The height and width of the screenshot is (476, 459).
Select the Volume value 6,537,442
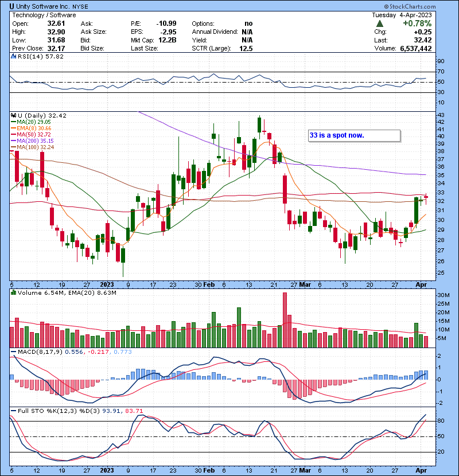coord(415,48)
